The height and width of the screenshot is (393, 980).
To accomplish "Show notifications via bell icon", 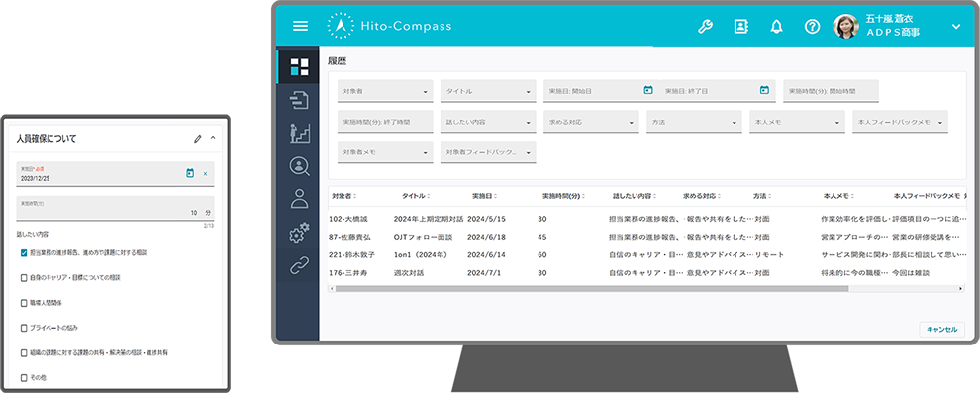I will pos(777,27).
